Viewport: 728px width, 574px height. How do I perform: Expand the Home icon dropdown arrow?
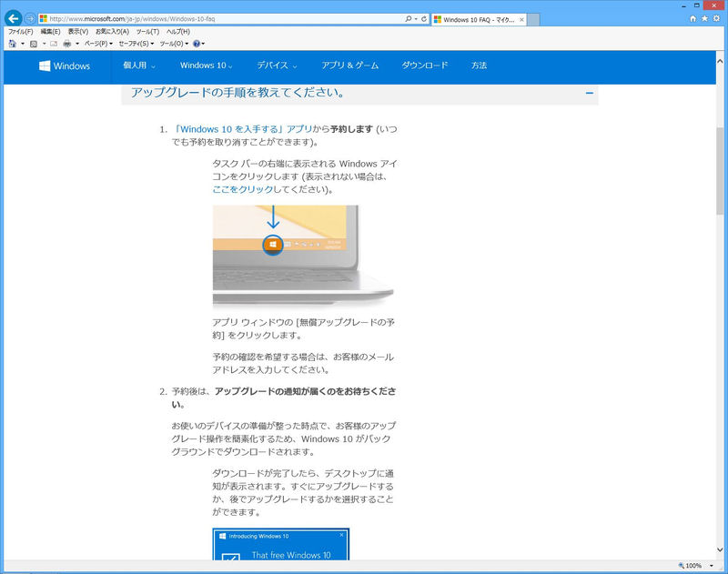coord(22,44)
